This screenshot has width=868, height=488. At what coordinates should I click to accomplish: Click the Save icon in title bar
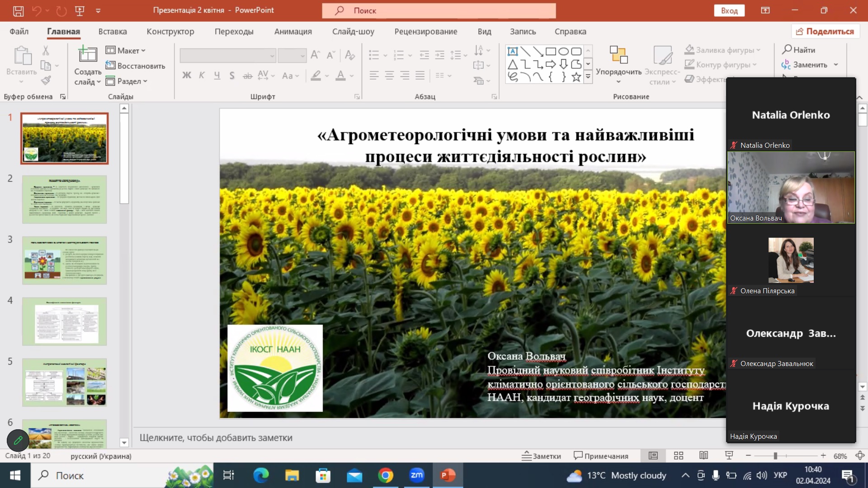coord(18,10)
